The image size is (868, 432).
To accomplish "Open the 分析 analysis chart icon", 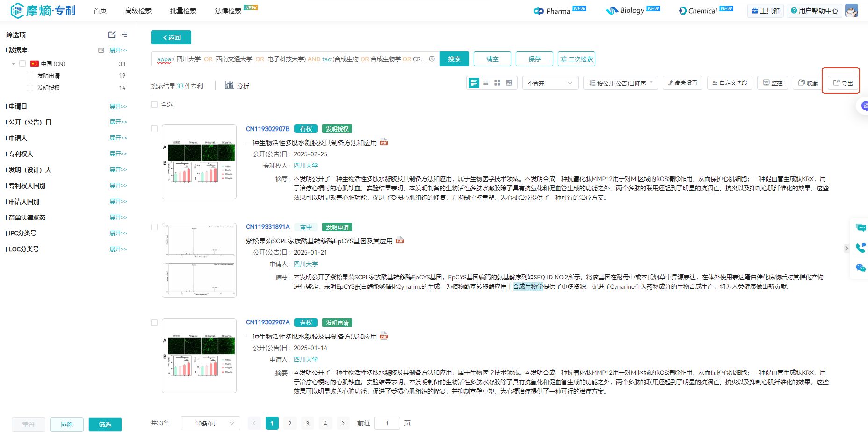I will click(x=229, y=85).
